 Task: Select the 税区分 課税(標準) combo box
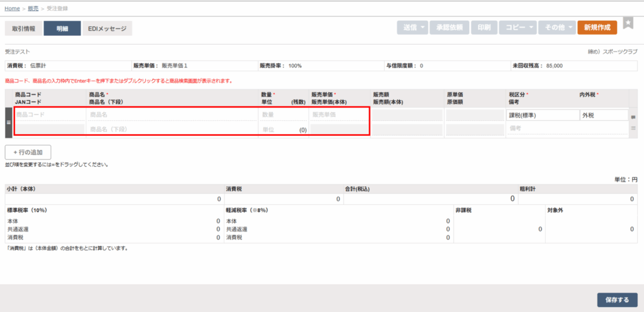[542, 115]
